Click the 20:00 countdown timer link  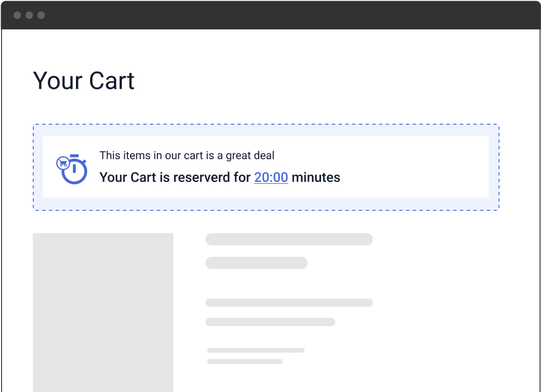271,178
